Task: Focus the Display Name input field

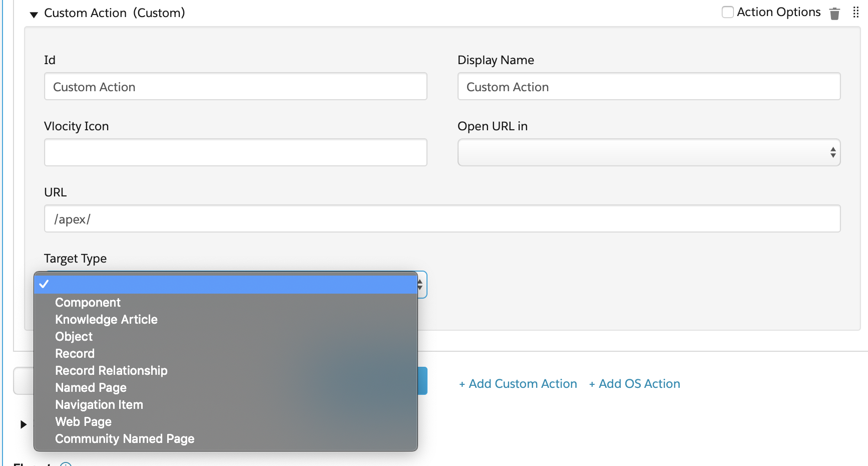Action: pyautogui.click(x=649, y=86)
